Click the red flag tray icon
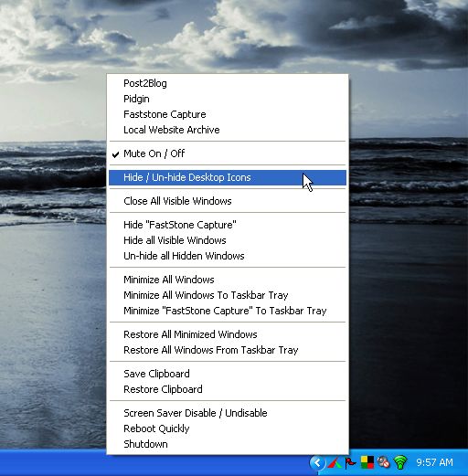This screenshot has width=468, height=476. (x=350, y=462)
